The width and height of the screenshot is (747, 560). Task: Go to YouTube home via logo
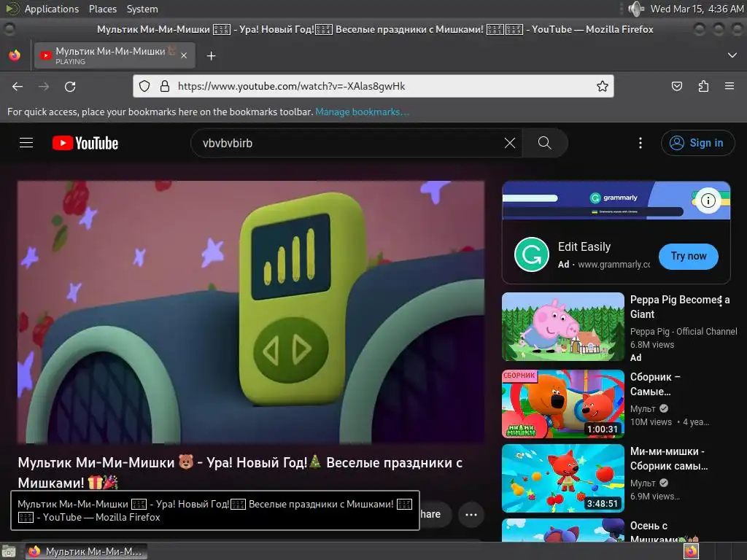(x=85, y=143)
